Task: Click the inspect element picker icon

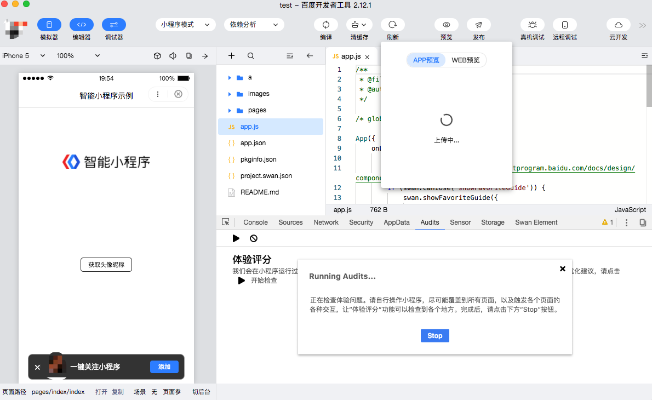Action: (227, 222)
